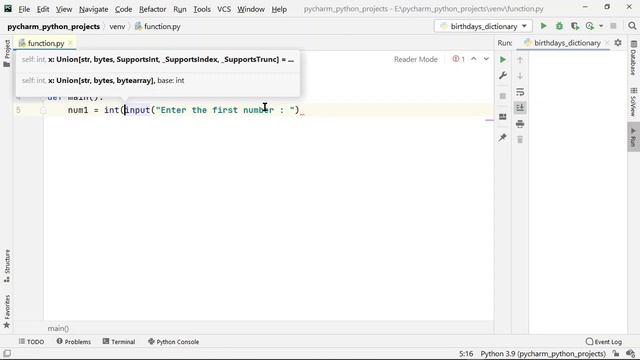Image resolution: width=640 pixels, height=360 pixels.
Task: Click the error indicator showing 1 problem
Action: pos(458,59)
